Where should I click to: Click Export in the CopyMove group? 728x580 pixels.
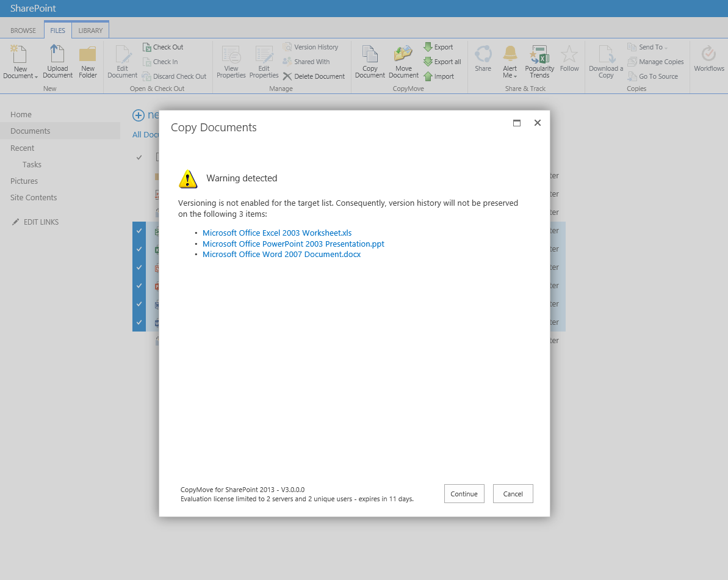point(438,47)
